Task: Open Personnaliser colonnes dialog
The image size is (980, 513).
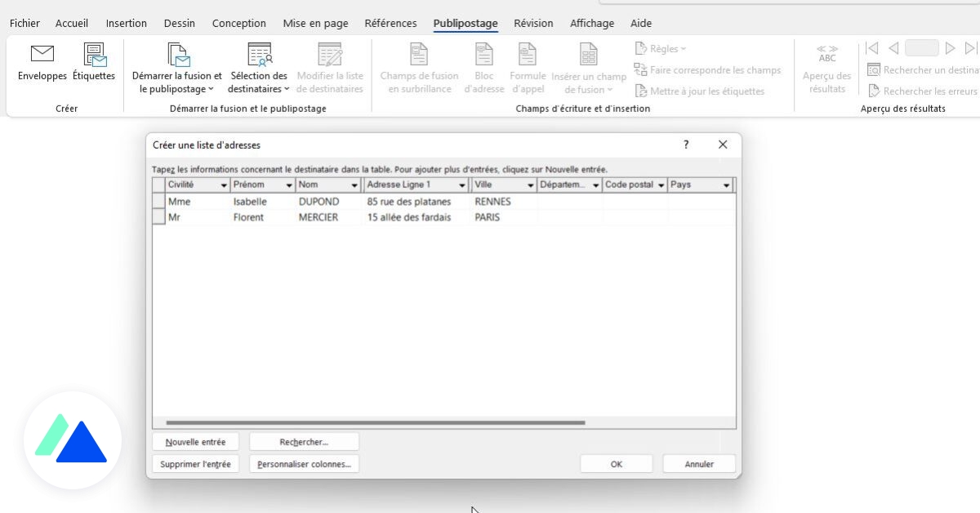Action: (304, 463)
